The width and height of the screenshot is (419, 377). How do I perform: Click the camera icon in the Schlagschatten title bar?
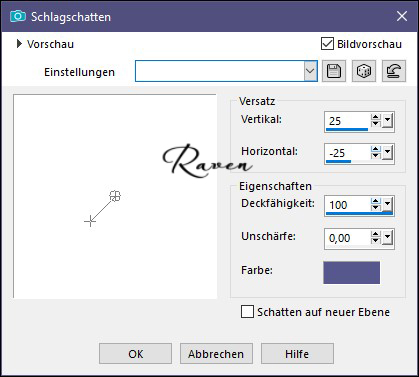coord(18,16)
